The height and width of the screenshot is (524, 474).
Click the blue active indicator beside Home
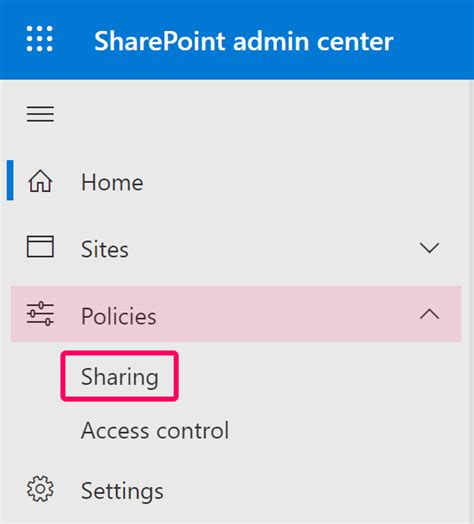coord(10,180)
